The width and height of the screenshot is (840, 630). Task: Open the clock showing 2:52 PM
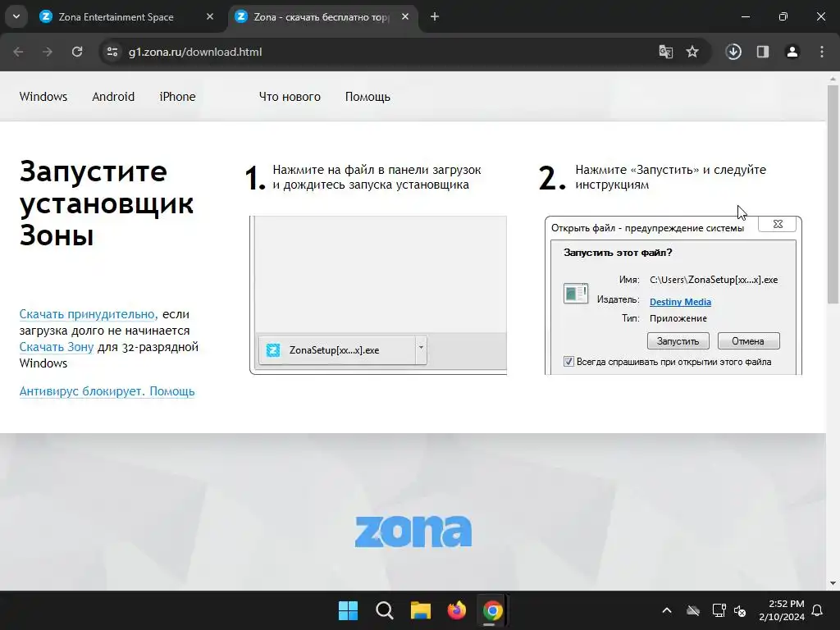782,610
